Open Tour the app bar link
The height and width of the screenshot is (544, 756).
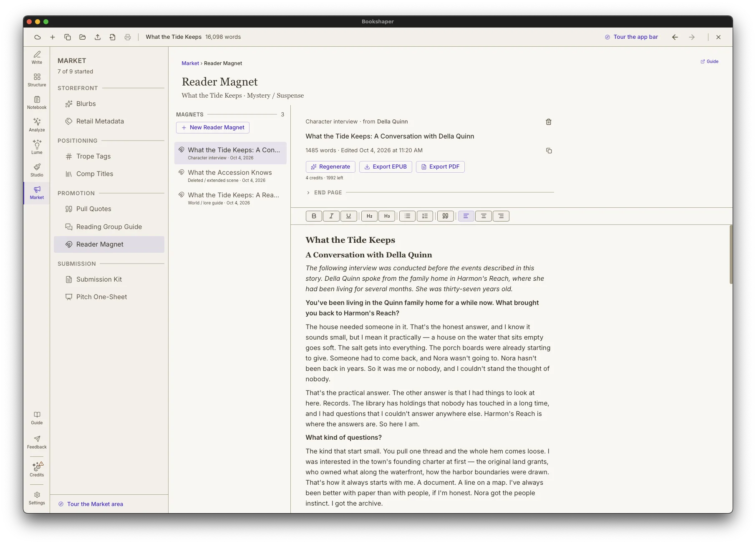tap(631, 37)
